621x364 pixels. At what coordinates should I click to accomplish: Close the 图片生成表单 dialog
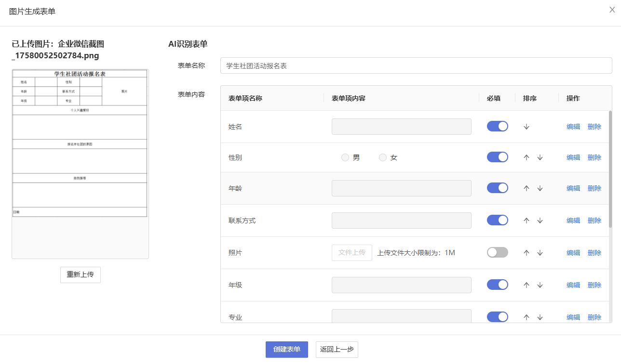coord(612,10)
